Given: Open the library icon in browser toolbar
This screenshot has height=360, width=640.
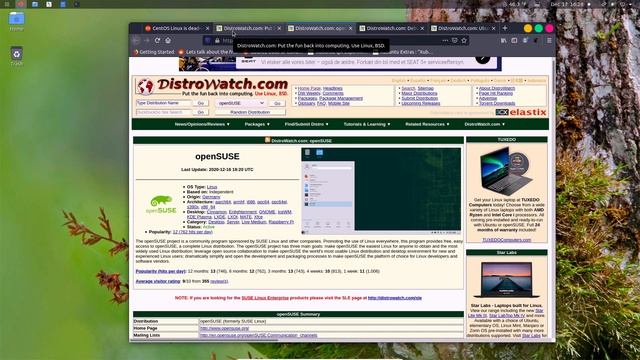Looking at the screenshot, I should (504, 40).
